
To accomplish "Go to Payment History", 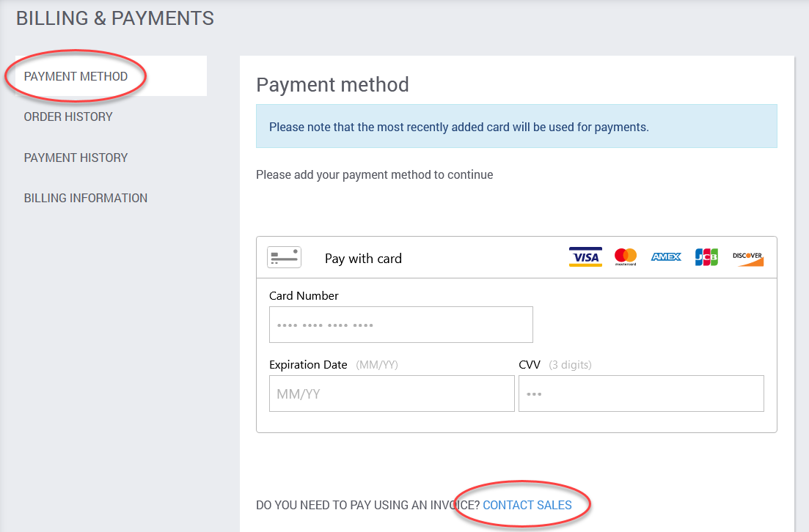I will pyautogui.click(x=76, y=158).
